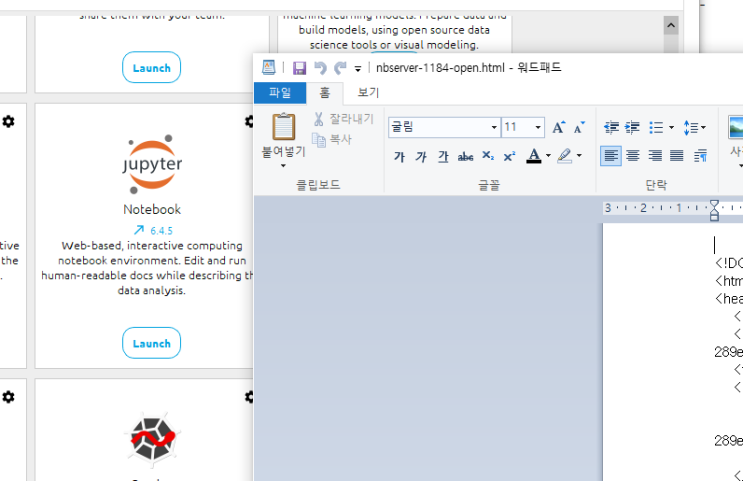Toggle italic 가 formatting
This screenshot has width=743, height=481.
point(421,156)
